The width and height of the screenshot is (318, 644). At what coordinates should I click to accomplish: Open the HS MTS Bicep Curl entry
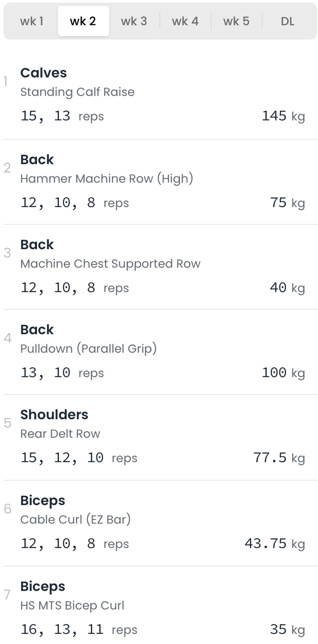pyautogui.click(x=72, y=606)
